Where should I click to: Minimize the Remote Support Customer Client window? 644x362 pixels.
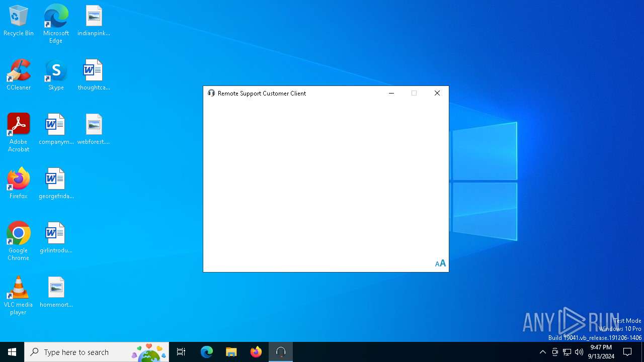[391, 93]
